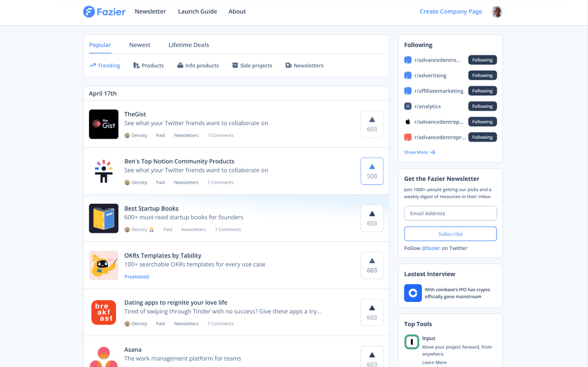Click the Best Startup Books icon
Screen dimensions: 588x367
pyautogui.click(x=103, y=218)
